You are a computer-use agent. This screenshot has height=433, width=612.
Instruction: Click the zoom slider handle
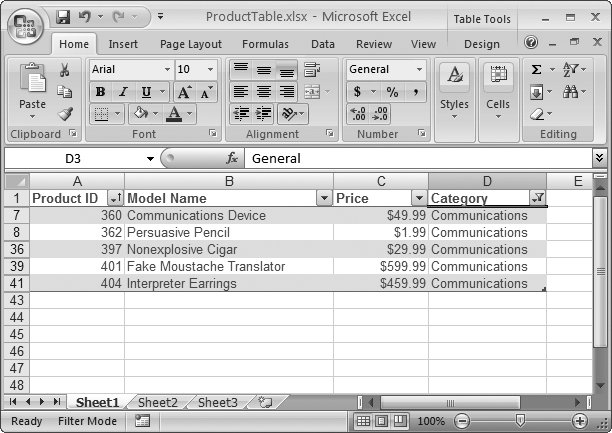click(x=520, y=421)
